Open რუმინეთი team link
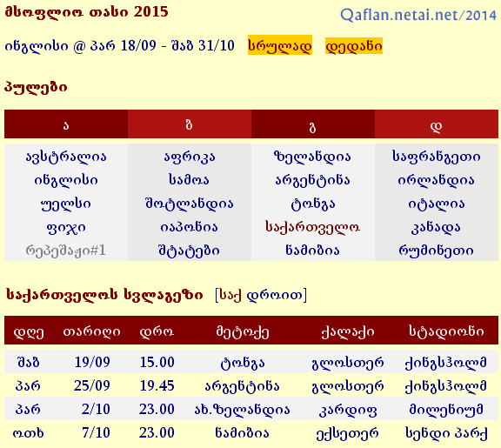Image resolution: width=501 pixels, height=448 pixels. (x=436, y=251)
